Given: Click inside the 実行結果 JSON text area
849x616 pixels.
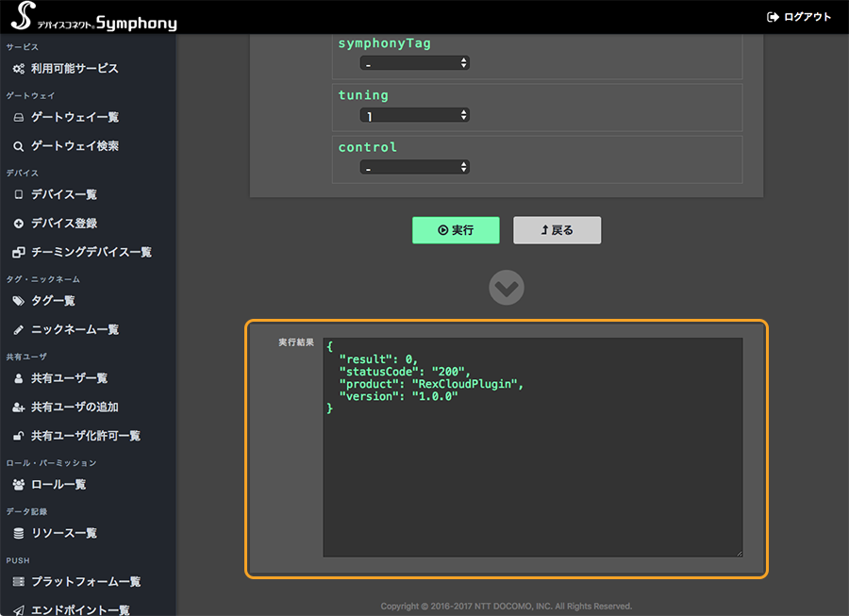Looking at the screenshot, I should pyautogui.click(x=533, y=447).
